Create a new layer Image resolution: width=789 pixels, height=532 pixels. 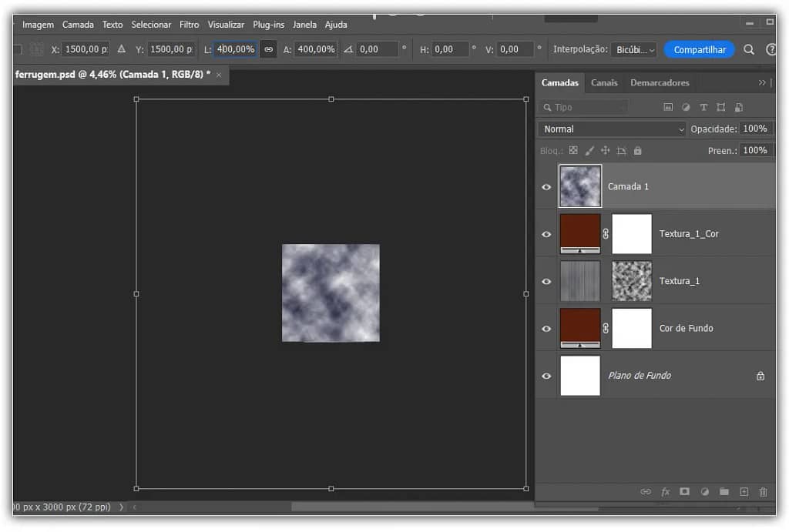pos(744,491)
